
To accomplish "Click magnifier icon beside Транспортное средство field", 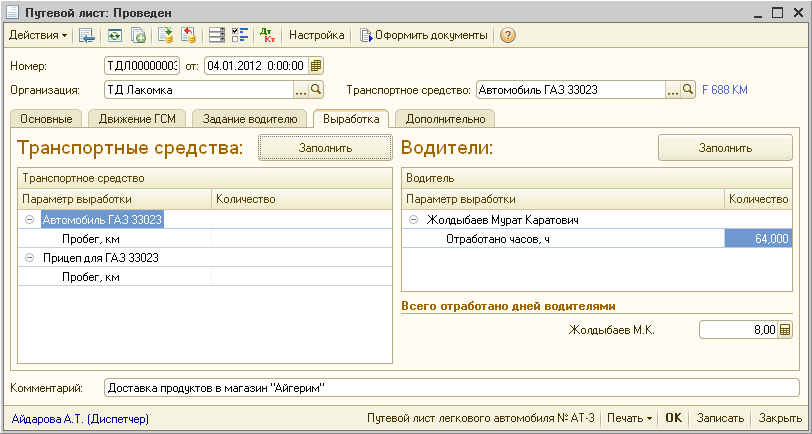I will pyautogui.click(x=688, y=90).
